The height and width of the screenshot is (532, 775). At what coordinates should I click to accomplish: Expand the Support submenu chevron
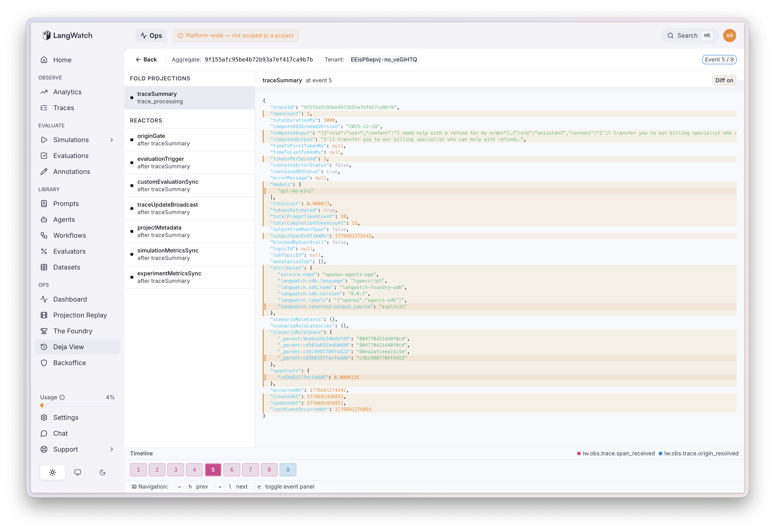click(x=112, y=449)
